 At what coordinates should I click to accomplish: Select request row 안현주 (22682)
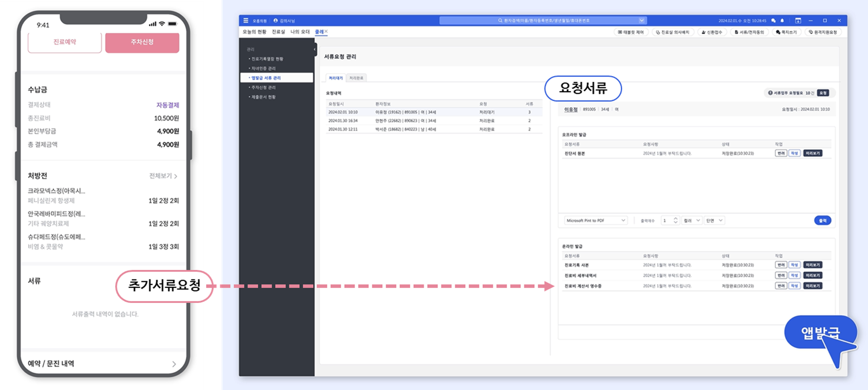tap(434, 121)
